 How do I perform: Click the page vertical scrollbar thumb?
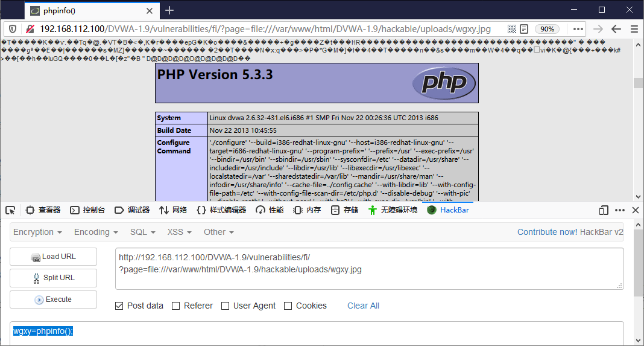click(x=638, y=83)
